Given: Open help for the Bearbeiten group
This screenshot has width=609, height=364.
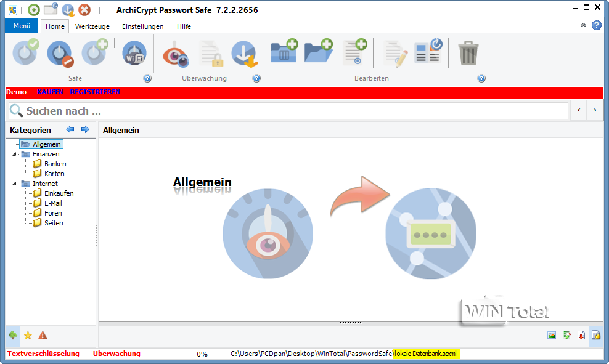Looking at the screenshot, I should click(x=481, y=78).
